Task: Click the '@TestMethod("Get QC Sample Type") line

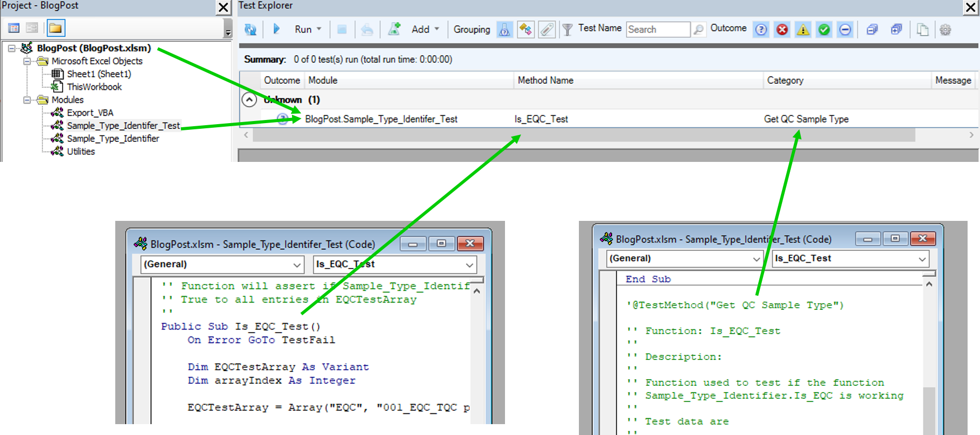Action: 735,305
